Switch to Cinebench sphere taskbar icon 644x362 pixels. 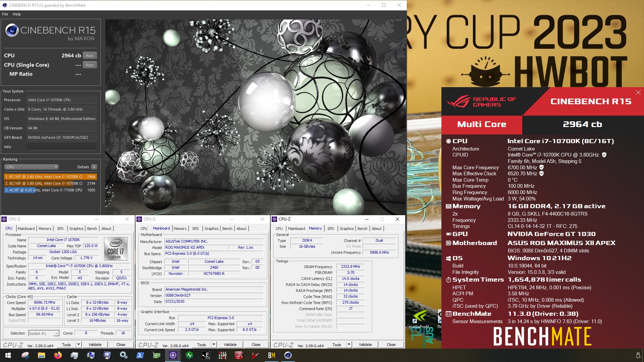click(288, 355)
